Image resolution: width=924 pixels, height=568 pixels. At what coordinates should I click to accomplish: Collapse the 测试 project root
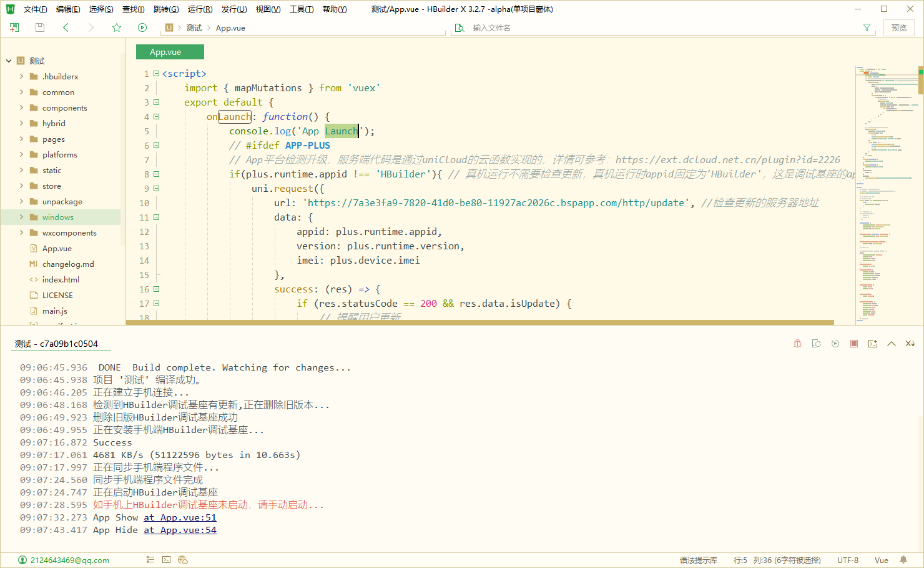tap(9, 61)
